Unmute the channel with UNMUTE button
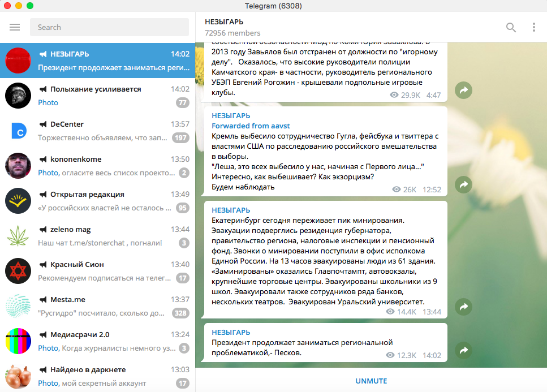 371,381
